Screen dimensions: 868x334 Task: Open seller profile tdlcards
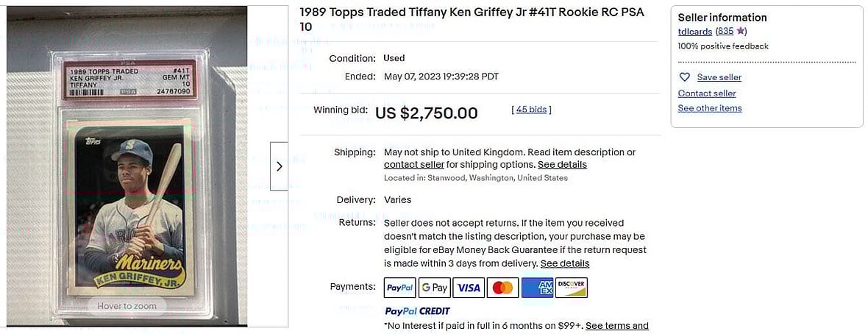point(695,32)
